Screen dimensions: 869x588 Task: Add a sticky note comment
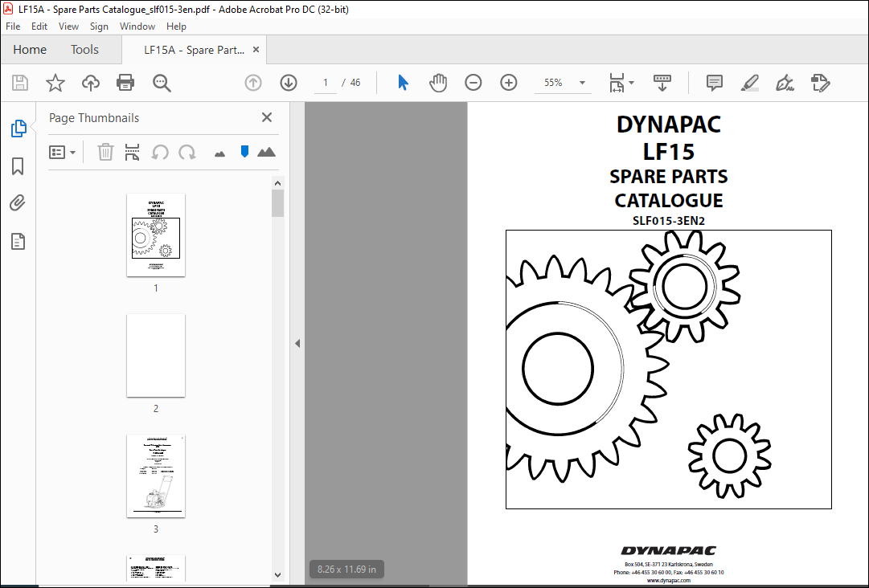715,83
